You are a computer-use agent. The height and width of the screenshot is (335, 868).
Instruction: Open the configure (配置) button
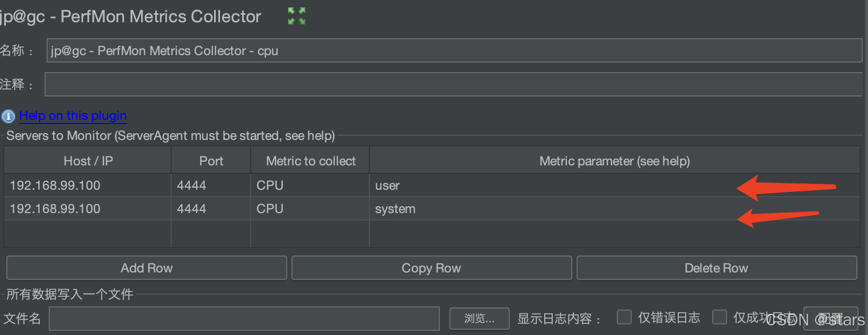click(x=830, y=319)
